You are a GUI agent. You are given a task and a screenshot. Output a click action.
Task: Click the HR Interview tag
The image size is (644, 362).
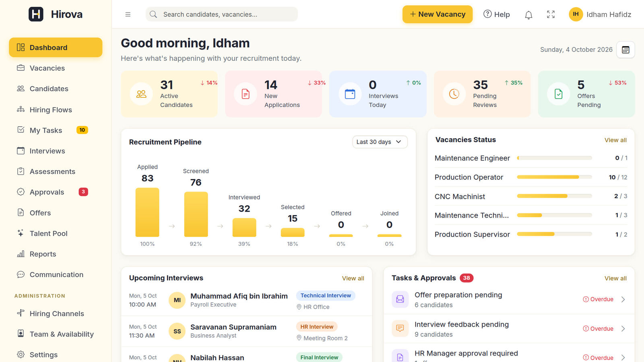click(x=317, y=327)
